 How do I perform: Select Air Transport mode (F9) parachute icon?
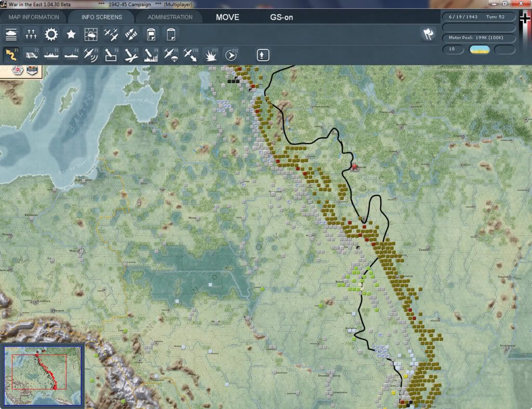pyautogui.click(x=171, y=55)
